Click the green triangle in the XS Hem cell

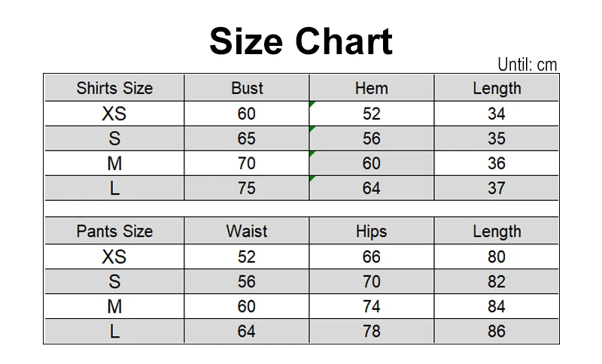click(312, 104)
